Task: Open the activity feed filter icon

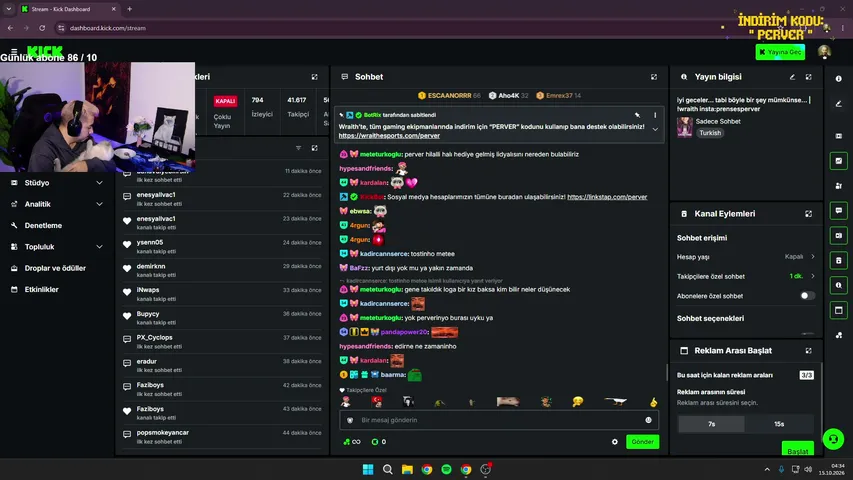Action: pyautogui.click(x=298, y=148)
